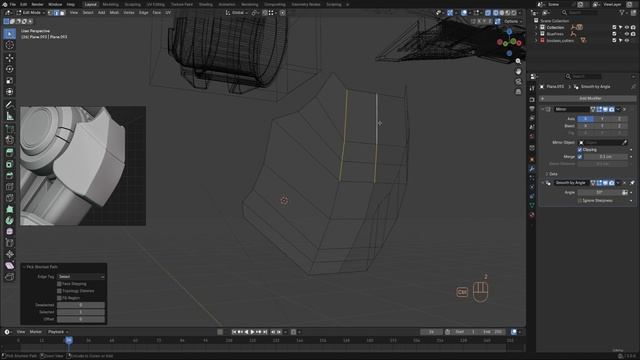Toggle Fill Region checkbox
Image resolution: width=640 pixels, height=360 pixels.
(59, 298)
